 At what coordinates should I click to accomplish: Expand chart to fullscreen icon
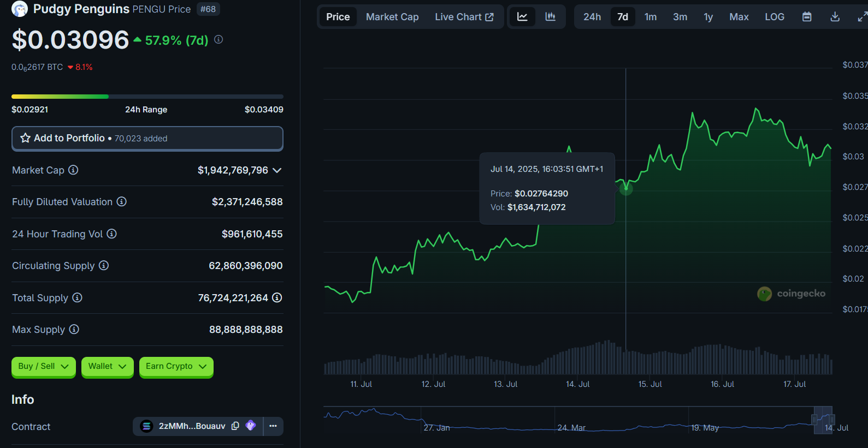coord(862,17)
